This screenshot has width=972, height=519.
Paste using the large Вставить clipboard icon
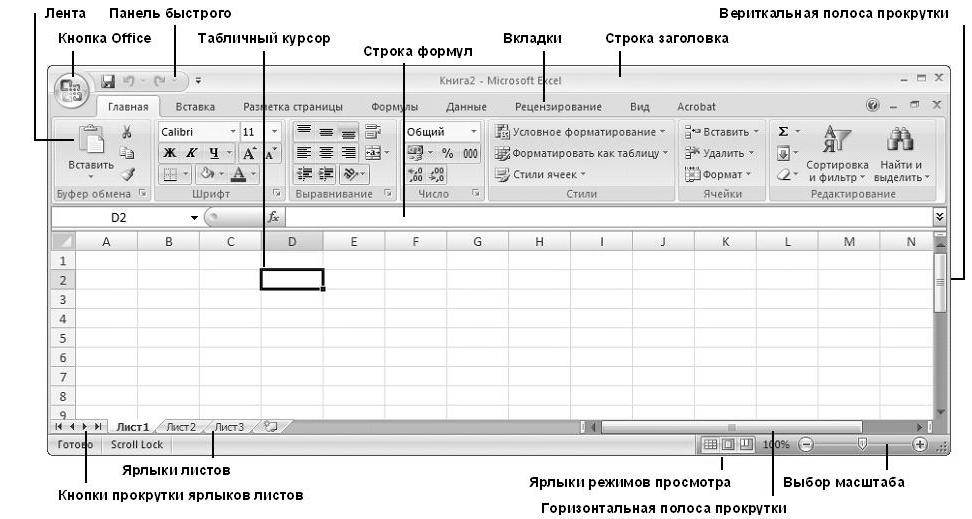pos(91,139)
